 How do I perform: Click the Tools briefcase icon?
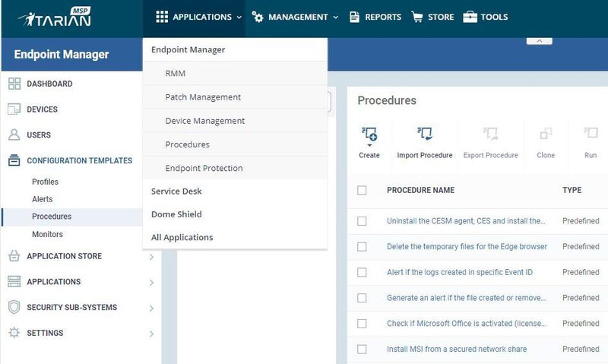point(470,17)
